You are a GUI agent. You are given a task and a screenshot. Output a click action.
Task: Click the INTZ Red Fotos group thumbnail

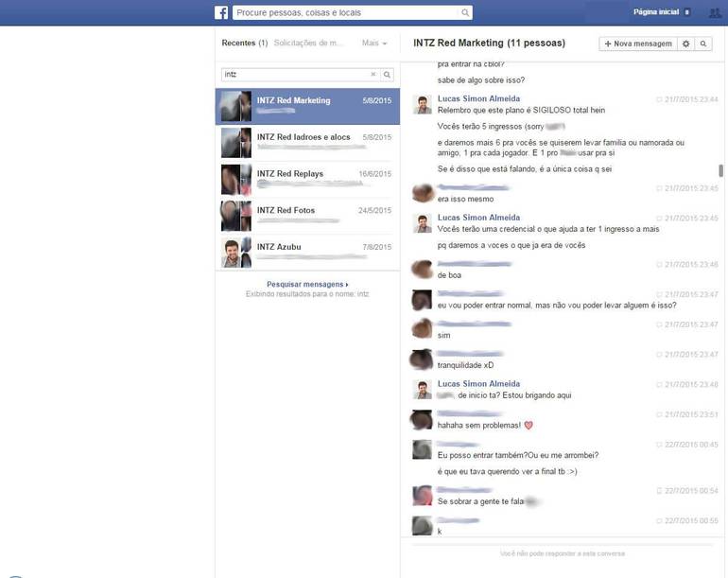click(x=236, y=216)
